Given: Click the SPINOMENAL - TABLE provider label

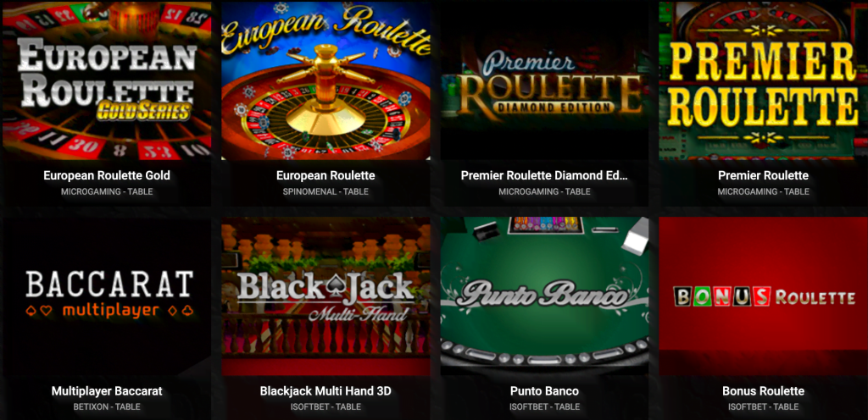Looking at the screenshot, I should click(x=325, y=191).
